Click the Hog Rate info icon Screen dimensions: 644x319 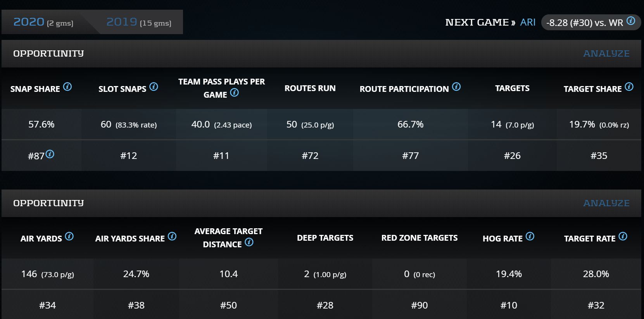click(530, 236)
